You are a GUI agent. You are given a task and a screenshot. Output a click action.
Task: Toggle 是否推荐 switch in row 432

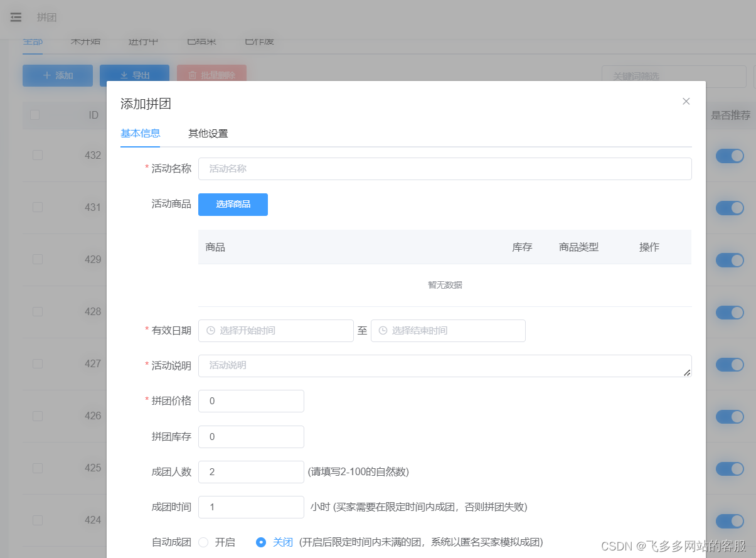tap(730, 156)
